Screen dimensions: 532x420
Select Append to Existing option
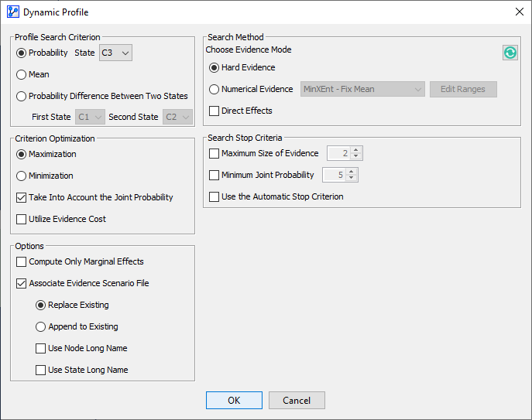tap(41, 326)
